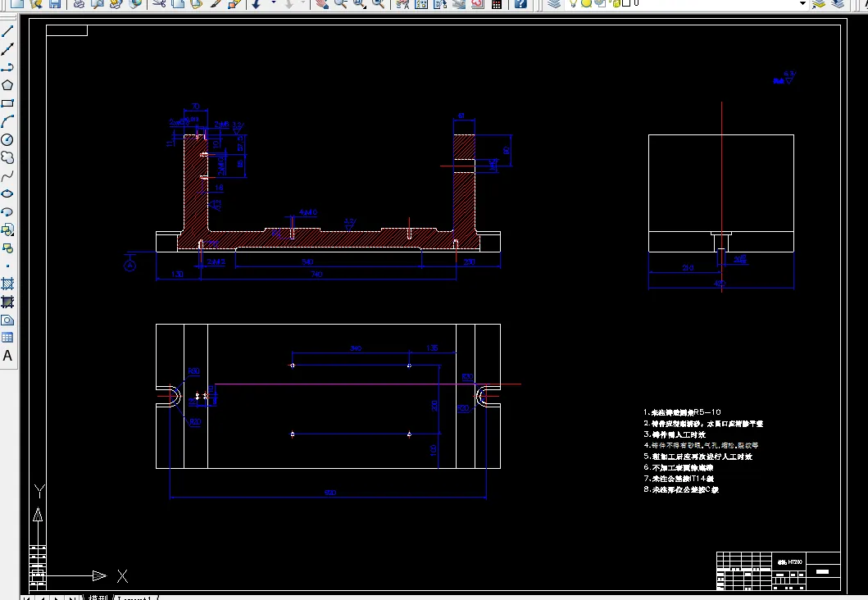Select the Arc tool
This screenshot has width=868, height=600.
click(7, 121)
